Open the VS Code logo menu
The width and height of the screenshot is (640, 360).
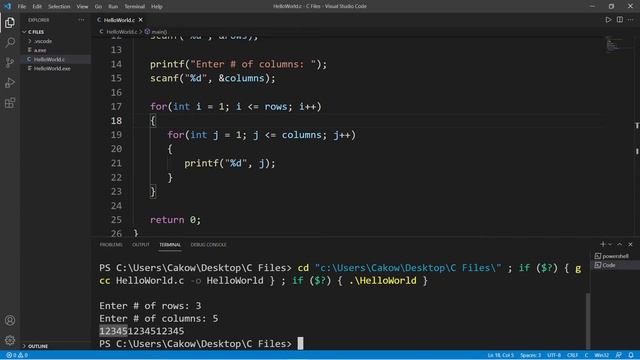click(8, 6)
